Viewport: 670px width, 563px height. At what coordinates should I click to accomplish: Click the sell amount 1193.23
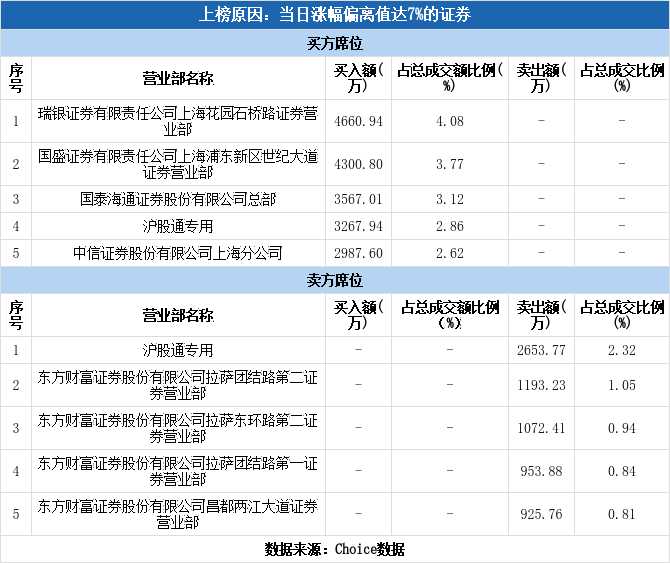point(541,385)
